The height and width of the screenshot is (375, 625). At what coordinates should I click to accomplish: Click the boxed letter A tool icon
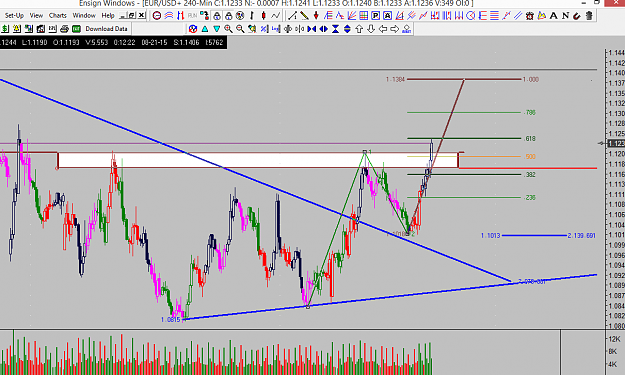(387, 16)
